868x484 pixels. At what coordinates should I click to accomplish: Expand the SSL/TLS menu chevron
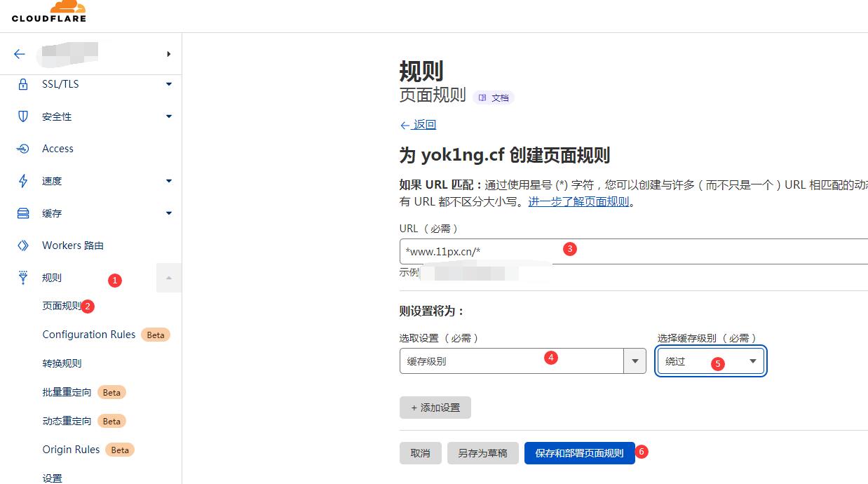click(169, 84)
